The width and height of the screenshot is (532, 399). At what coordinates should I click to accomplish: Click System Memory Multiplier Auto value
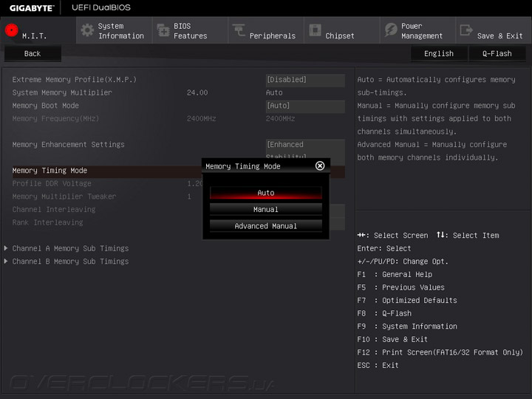274,92
